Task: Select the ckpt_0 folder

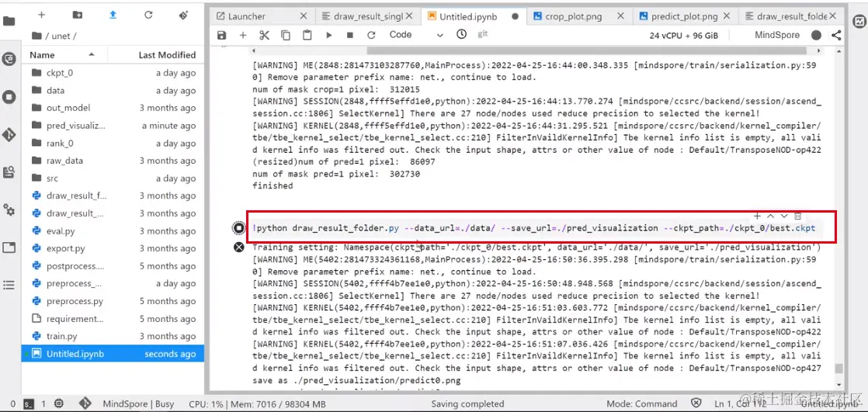Action: 113,73
